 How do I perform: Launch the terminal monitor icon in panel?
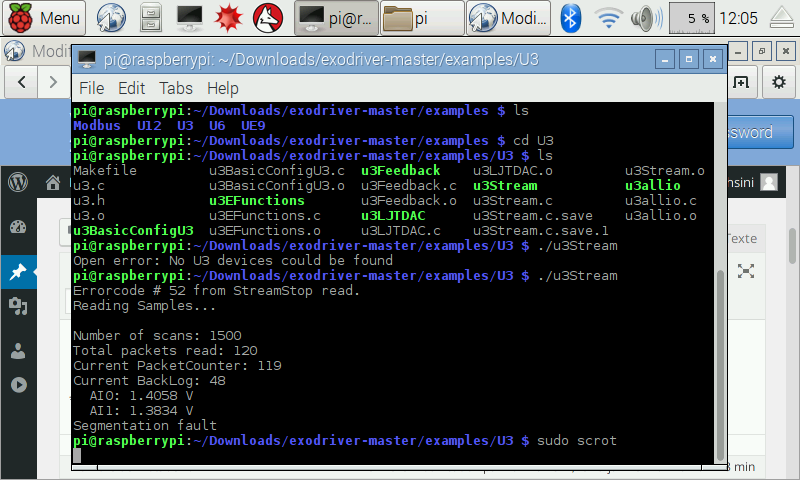pyautogui.click(x=189, y=18)
